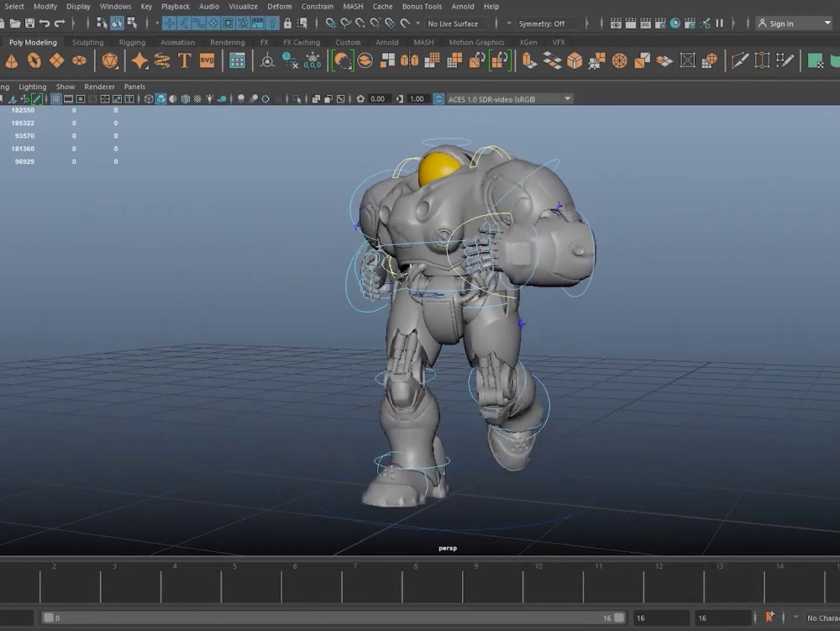
Task: Expand the selection mask dropdown arrow
Action: point(157,24)
